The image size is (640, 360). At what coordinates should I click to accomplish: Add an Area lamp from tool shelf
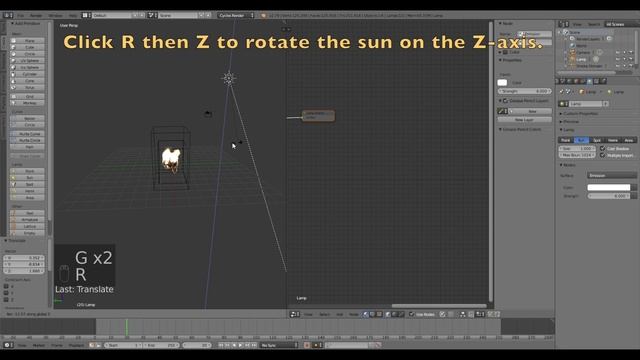pyautogui.click(x=28, y=198)
